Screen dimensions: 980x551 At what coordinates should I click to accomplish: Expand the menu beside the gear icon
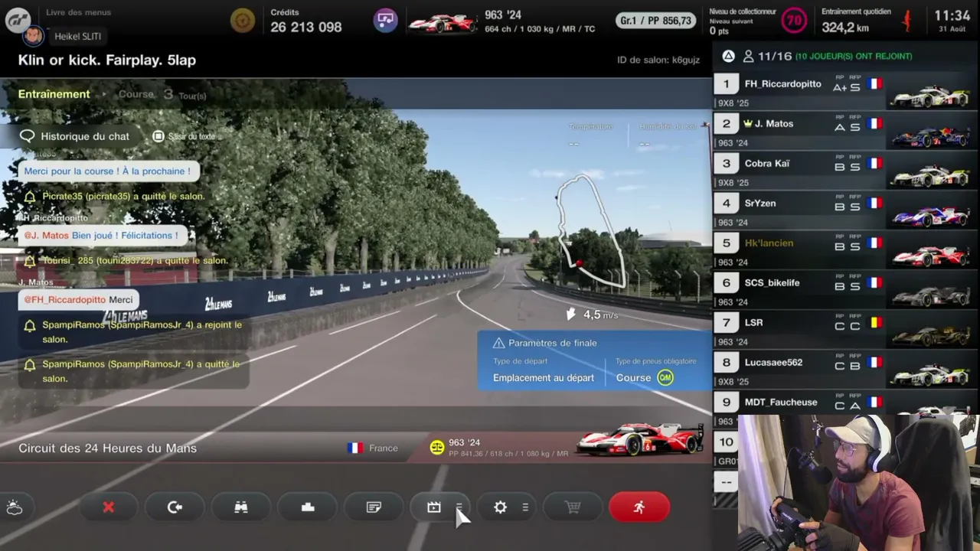pos(525,507)
